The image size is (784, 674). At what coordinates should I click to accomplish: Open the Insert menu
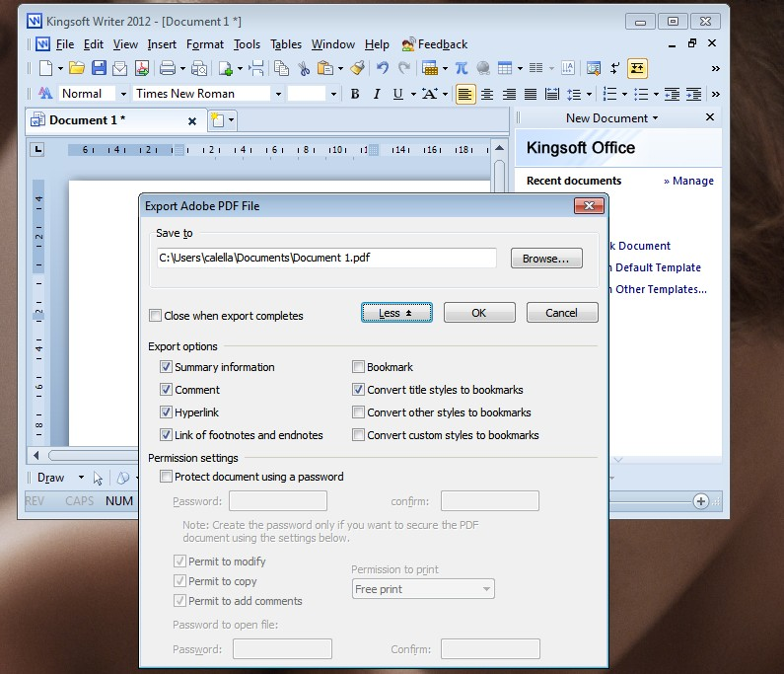point(162,44)
